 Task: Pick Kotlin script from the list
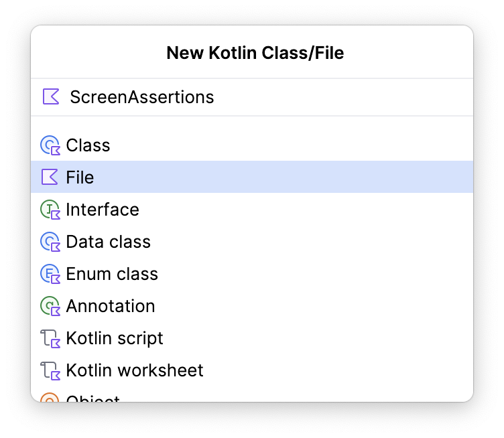point(115,338)
